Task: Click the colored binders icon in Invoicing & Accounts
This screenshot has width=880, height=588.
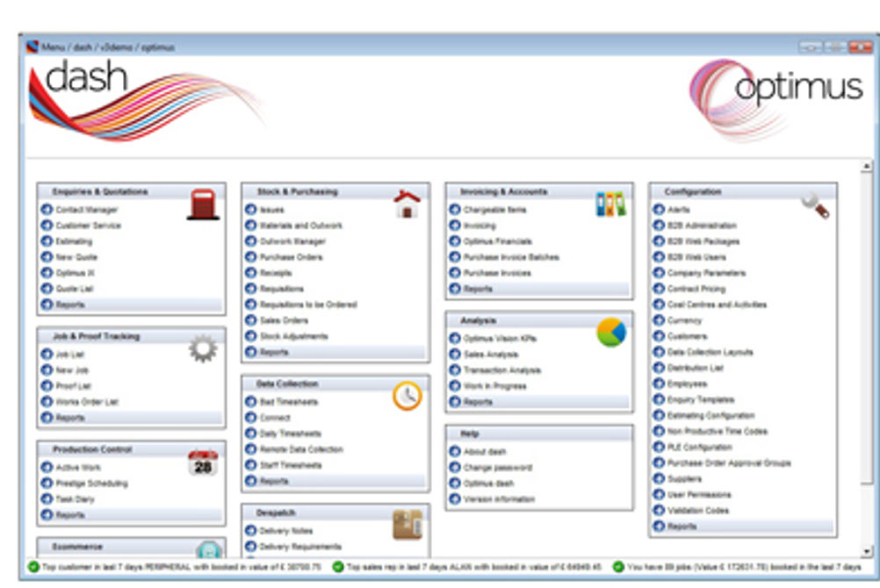Action: (610, 204)
